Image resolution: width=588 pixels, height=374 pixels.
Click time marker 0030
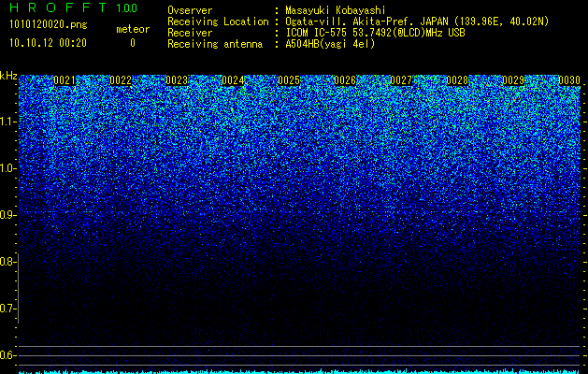pyautogui.click(x=569, y=80)
